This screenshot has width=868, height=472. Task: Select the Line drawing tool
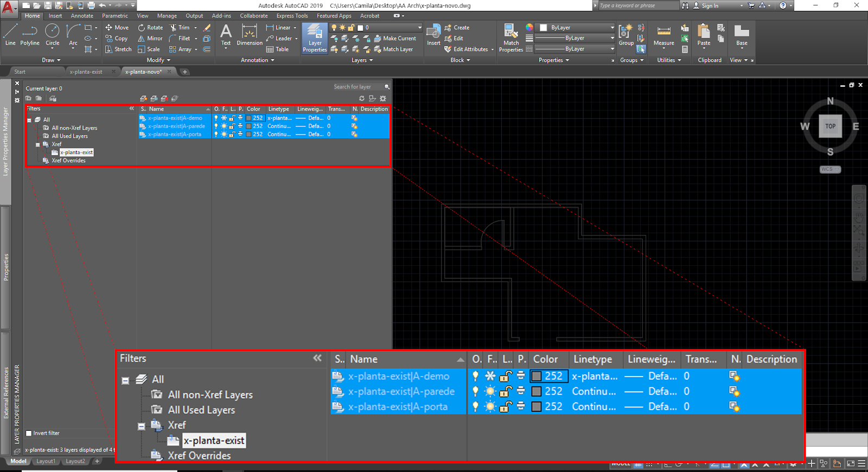coord(10,34)
